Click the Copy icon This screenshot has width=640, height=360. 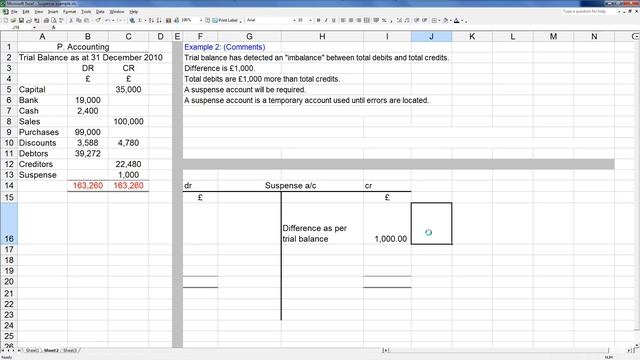click(x=80, y=20)
